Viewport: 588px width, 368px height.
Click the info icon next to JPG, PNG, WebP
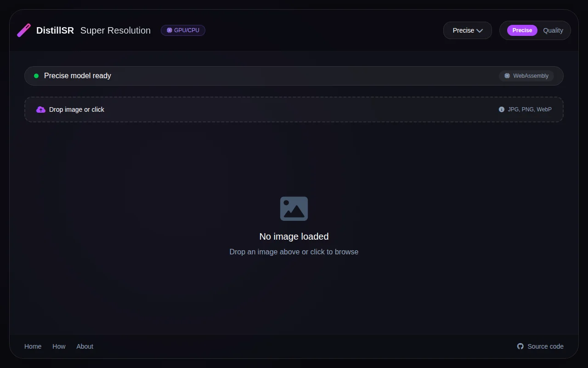(502, 109)
